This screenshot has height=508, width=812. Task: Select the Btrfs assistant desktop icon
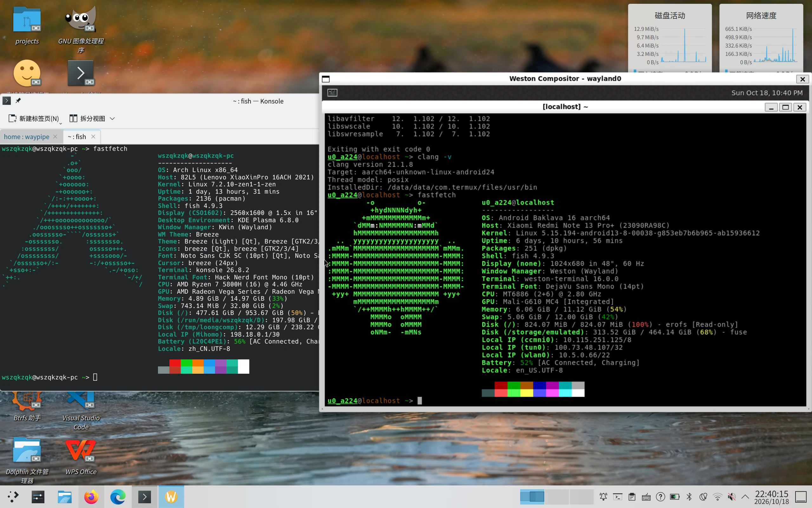[x=27, y=406]
